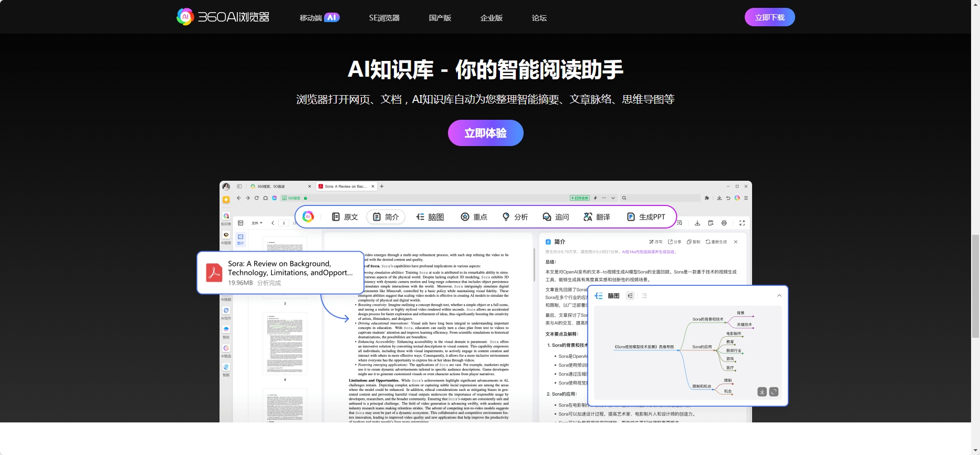Click 复制 in the 简介 panel
The image size is (980, 455).
click(693, 242)
